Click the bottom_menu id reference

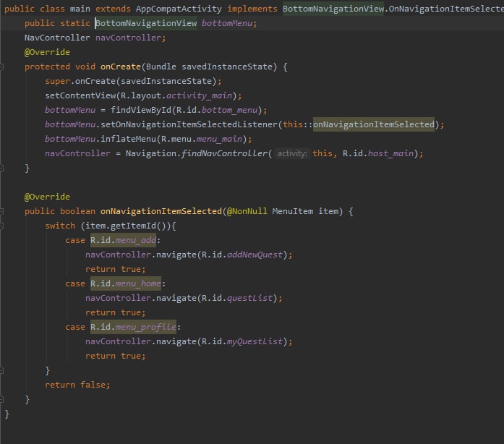pyautogui.click(x=229, y=110)
